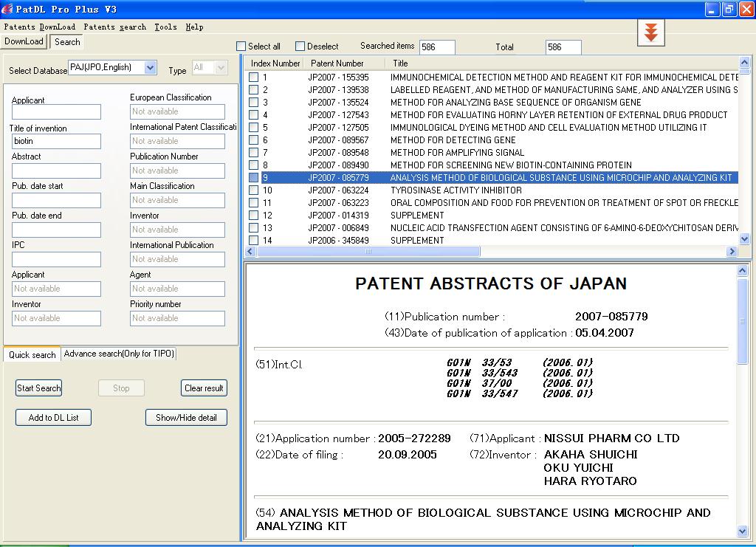The image size is (756, 547).
Task: Click the down arrow on the abstract panel scrollbar
Action: tap(742, 530)
